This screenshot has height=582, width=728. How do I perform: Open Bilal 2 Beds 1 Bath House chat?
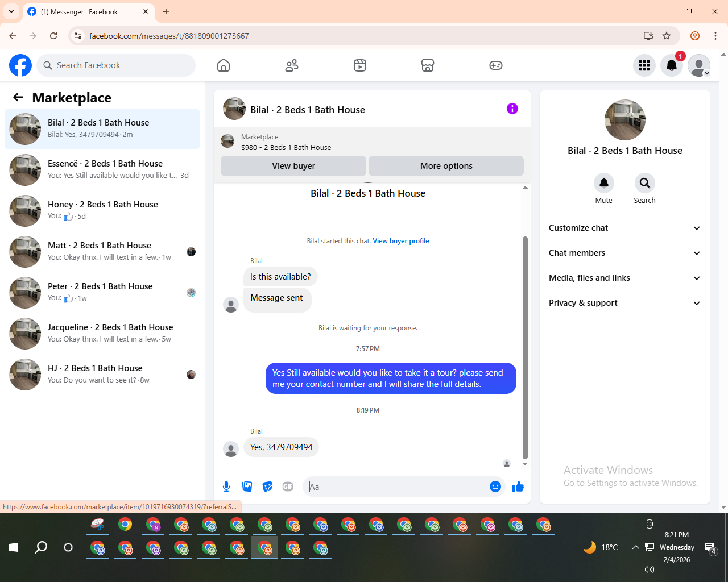tap(102, 129)
